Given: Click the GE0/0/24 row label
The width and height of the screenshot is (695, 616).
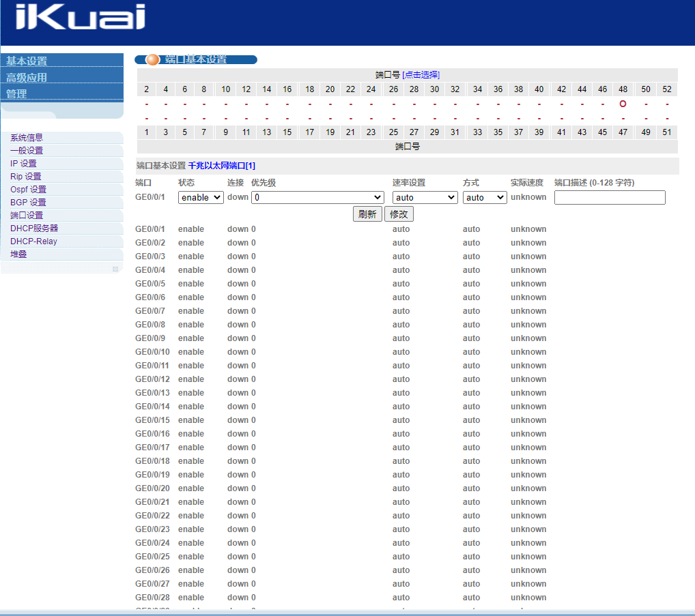Looking at the screenshot, I should [152, 542].
